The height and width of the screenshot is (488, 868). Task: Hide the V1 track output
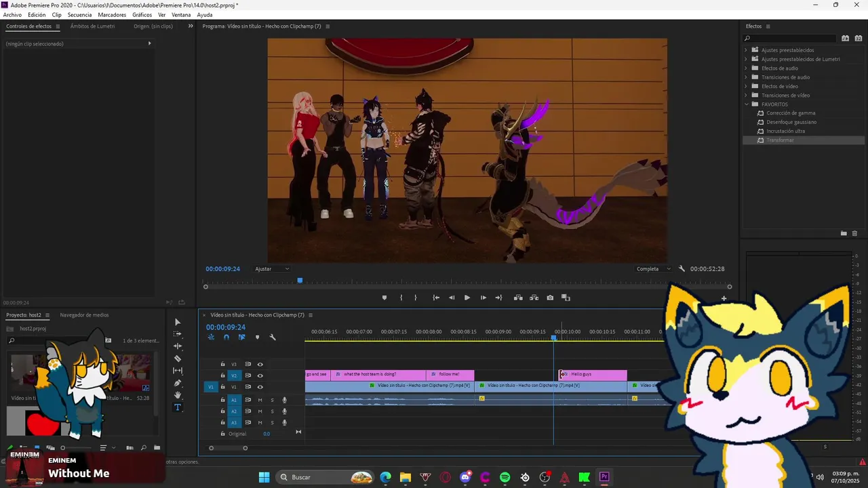[x=260, y=387]
